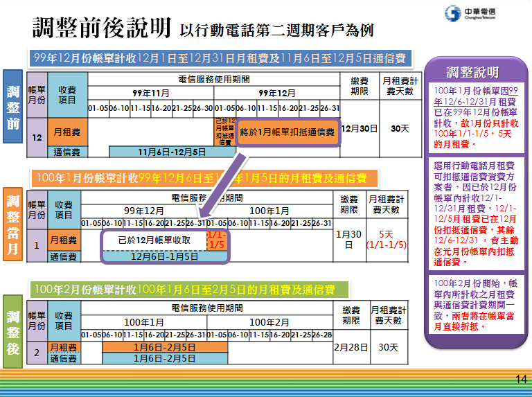
Task: Click 99年12月 header in the 調整當月 table
Action: [x=144, y=211]
